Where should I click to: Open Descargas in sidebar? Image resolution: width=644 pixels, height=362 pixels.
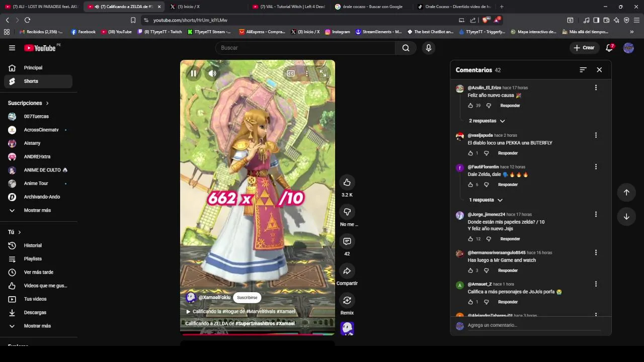point(38,312)
